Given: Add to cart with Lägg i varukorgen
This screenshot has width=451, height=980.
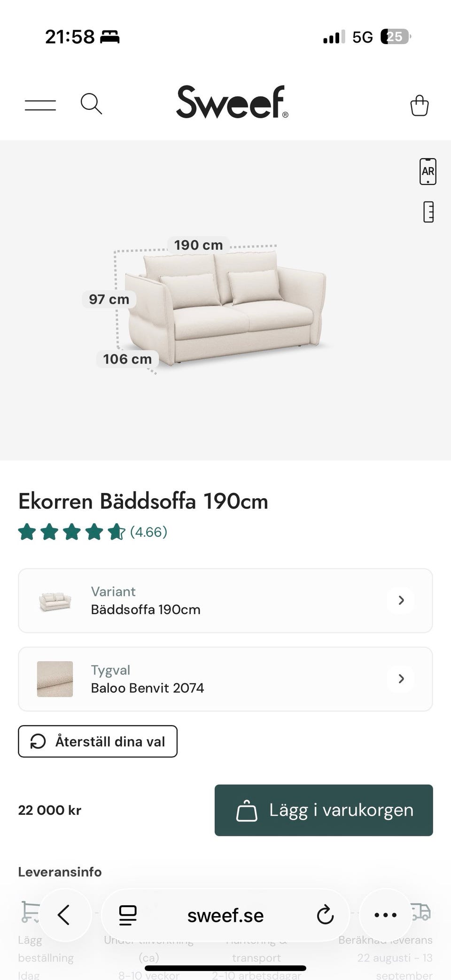Looking at the screenshot, I should tap(324, 810).
